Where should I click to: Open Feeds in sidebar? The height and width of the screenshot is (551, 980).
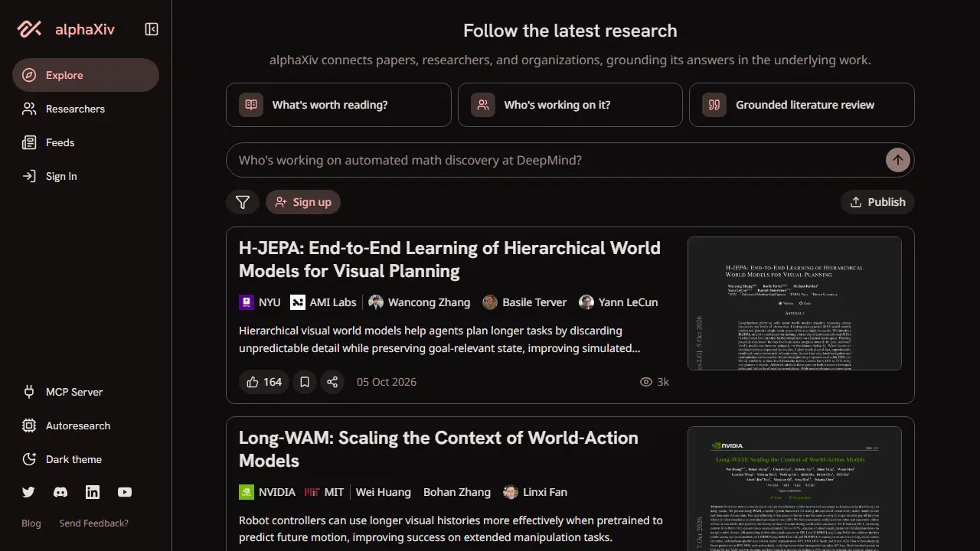point(86,142)
